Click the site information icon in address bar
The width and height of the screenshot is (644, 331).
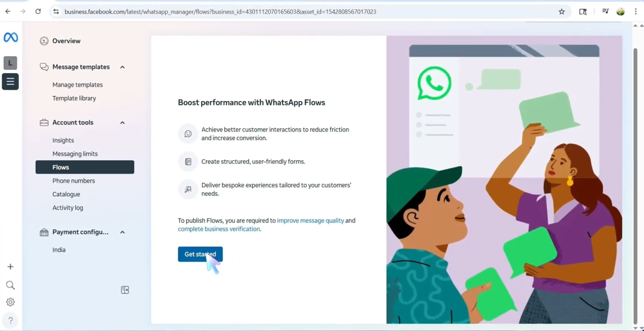coord(56,12)
